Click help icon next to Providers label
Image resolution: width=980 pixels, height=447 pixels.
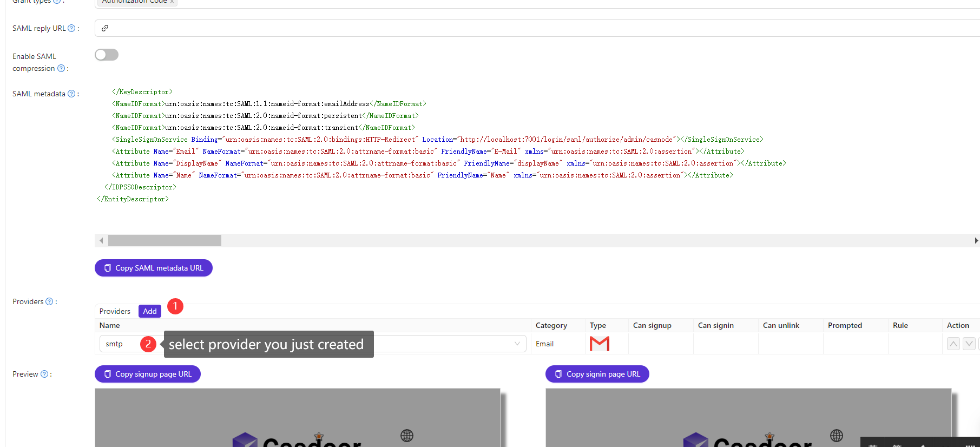click(49, 301)
